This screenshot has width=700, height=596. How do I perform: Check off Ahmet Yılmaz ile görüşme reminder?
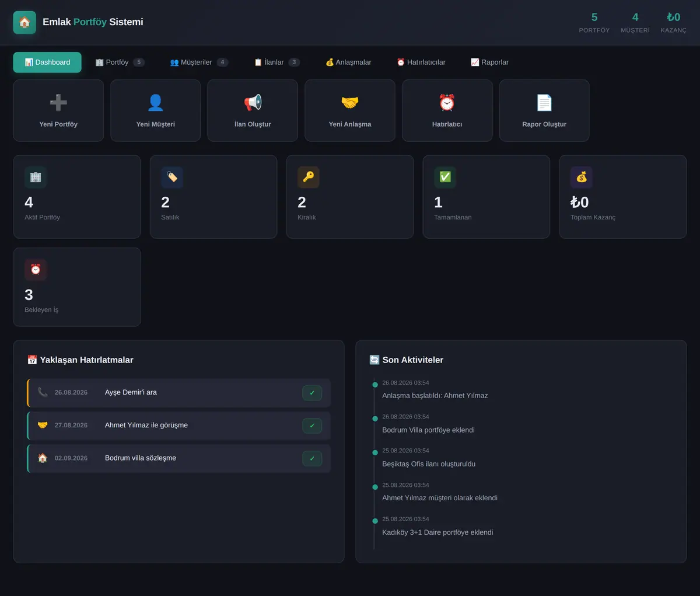312,426
